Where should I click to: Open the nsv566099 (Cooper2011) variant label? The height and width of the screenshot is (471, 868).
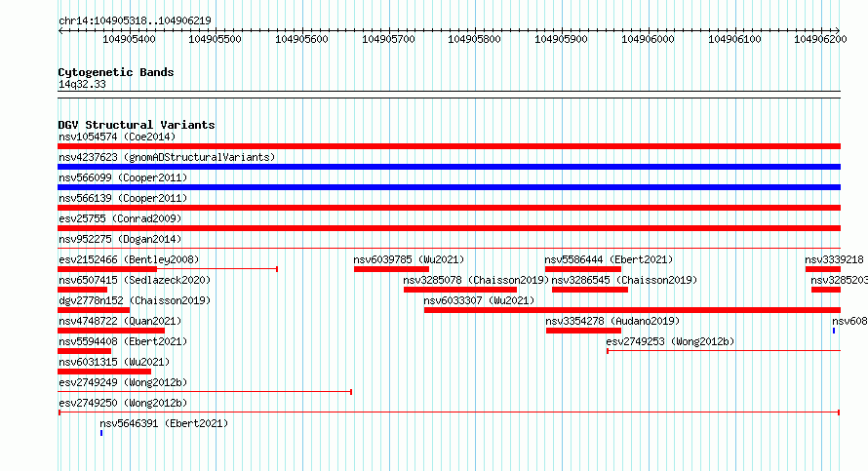coord(123,177)
